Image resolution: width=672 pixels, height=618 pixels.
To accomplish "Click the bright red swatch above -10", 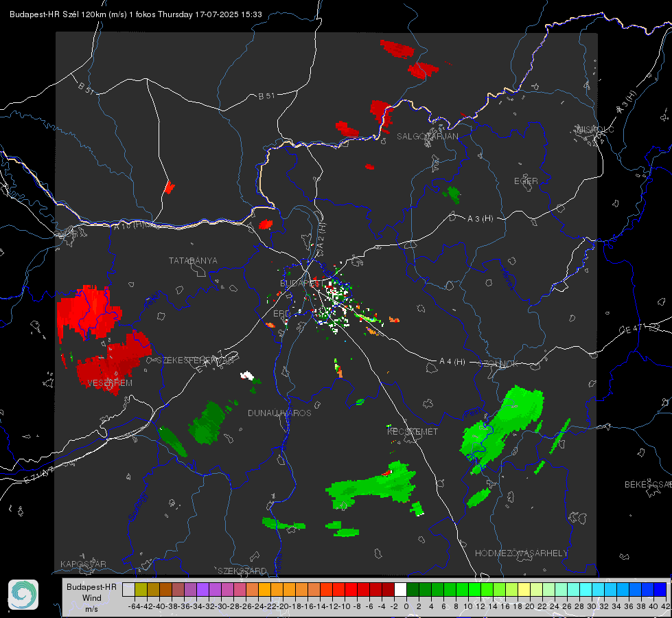I will 351,589.
